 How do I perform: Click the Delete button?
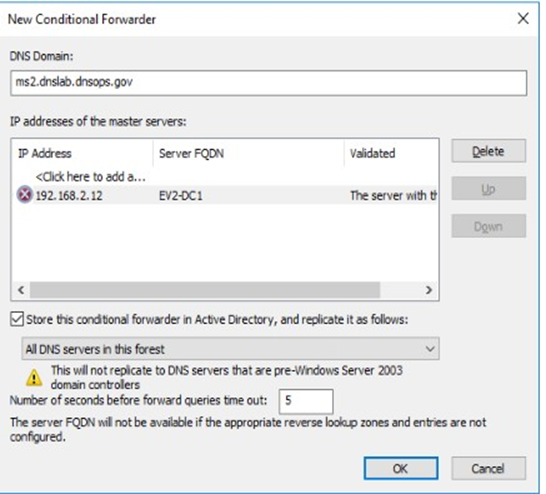[x=489, y=151]
